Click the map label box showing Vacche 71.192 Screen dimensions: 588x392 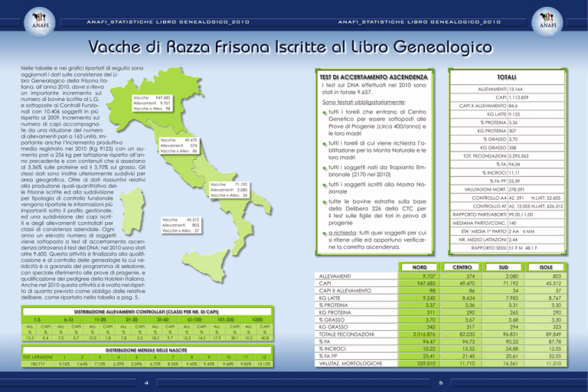(x=229, y=190)
